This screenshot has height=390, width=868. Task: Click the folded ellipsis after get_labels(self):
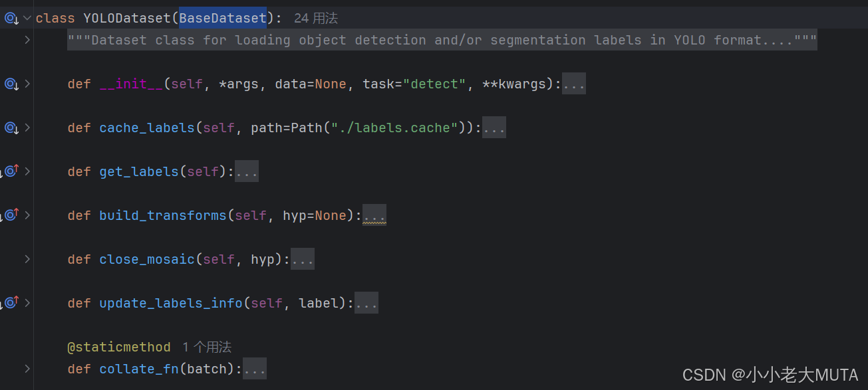click(247, 171)
